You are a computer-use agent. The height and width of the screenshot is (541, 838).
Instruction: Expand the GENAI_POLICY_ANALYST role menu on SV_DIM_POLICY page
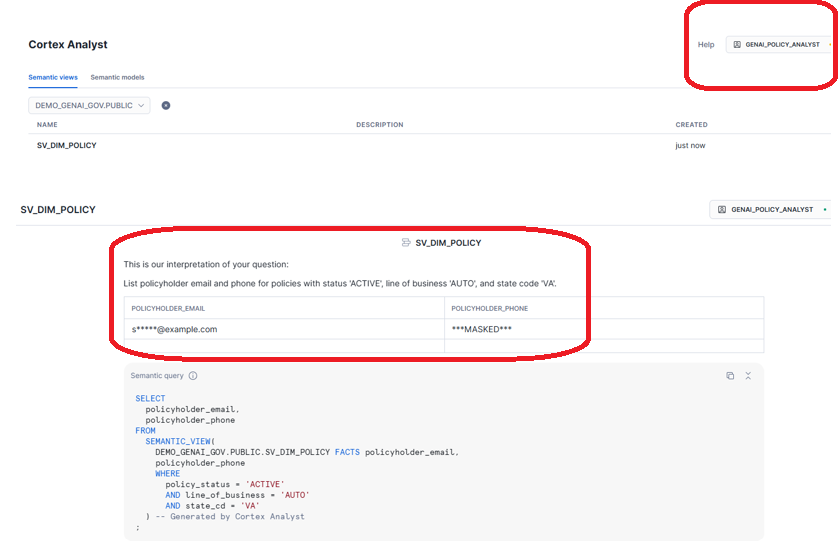(x=769, y=210)
